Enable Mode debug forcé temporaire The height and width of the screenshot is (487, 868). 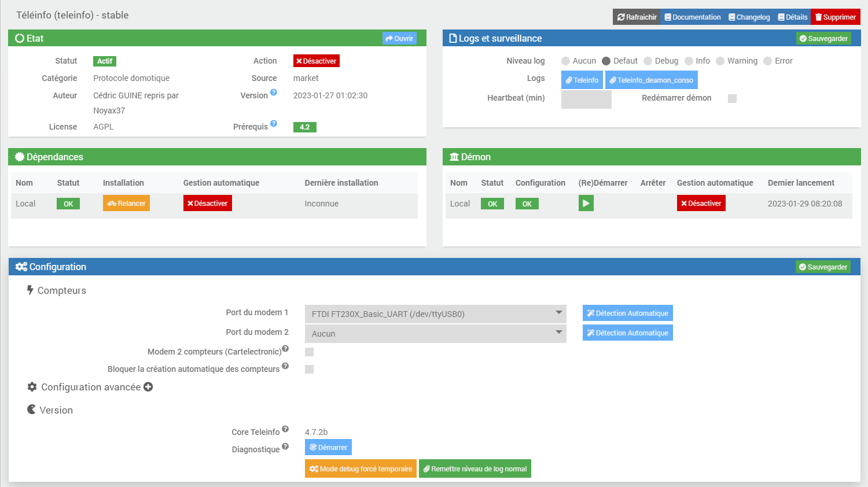click(x=361, y=469)
